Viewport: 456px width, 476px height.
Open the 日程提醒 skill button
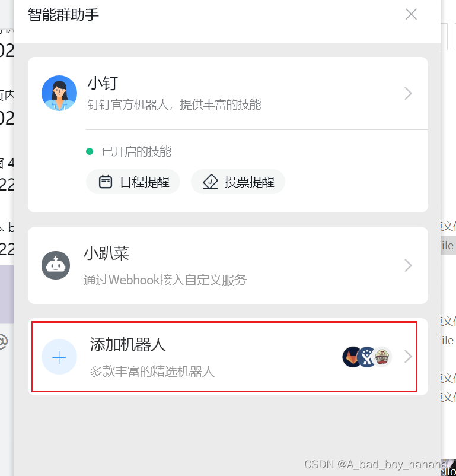133,182
